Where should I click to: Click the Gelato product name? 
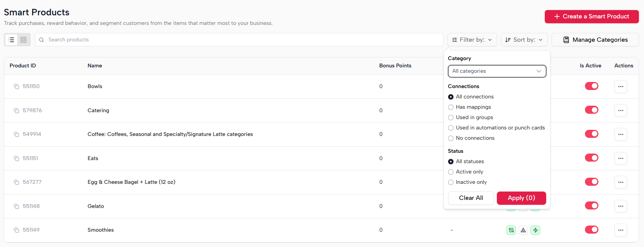pyautogui.click(x=96, y=206)
